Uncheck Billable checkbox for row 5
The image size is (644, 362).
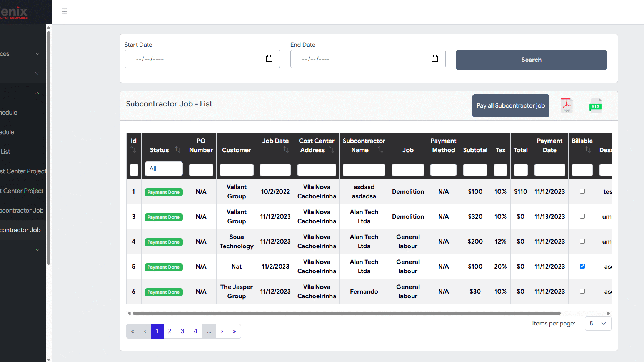pyautogui.click(x=582, y=266)
